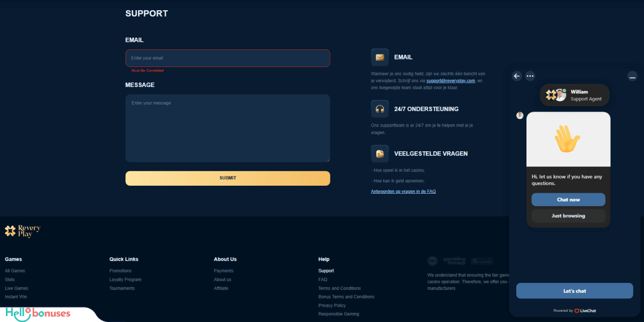Click 'Hi, let us know' chat message
644x322 pixels.
coord(567,180)
